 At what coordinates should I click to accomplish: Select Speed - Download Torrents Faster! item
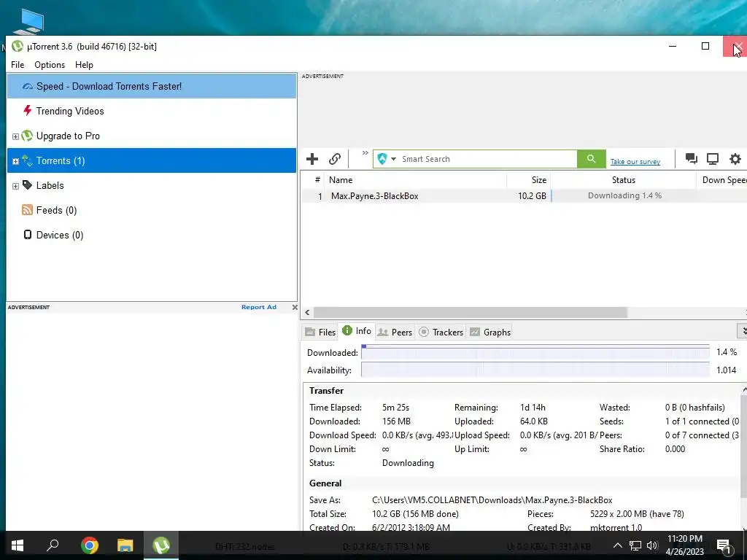(x=152, y=86)
